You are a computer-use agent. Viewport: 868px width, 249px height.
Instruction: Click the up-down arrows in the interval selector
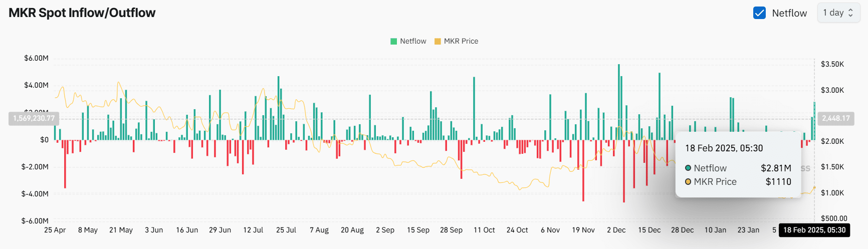pyautogui.click(x=850, y=13)
